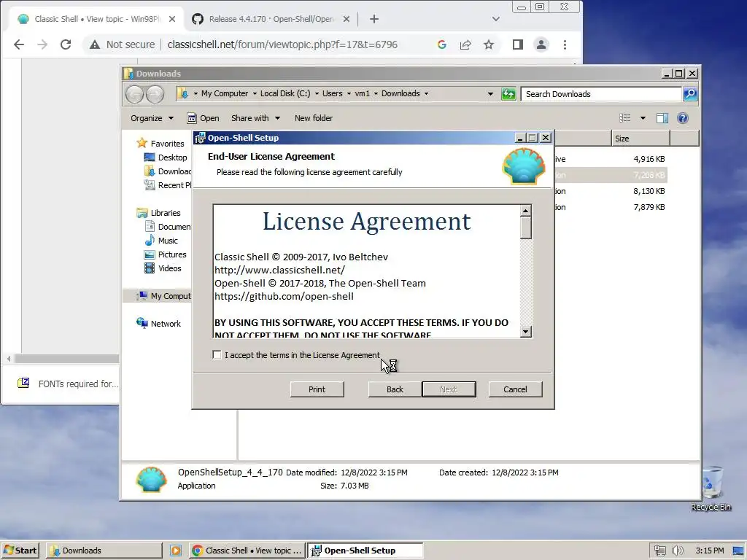Screen dimensions: 747x560
Task: Click media player icon in taskbar
Action: [176, 551]
